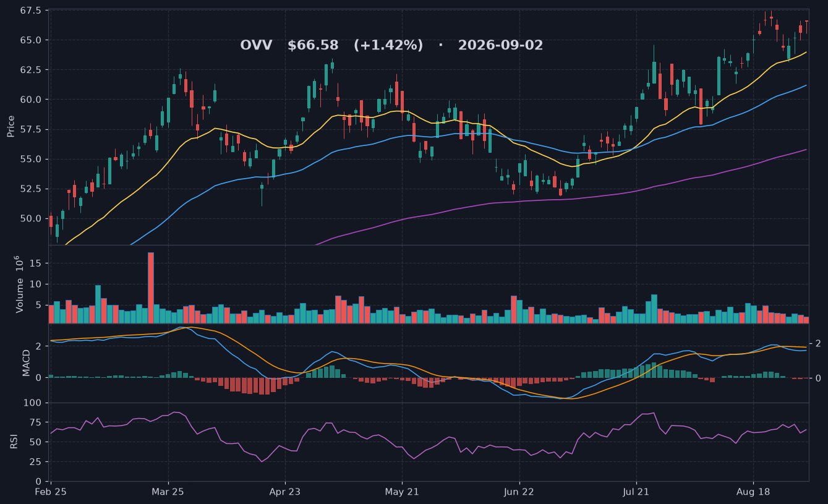The height and width of the screenshot is (504, 828).
Task: Click the May 21 date axis label
Action: (402, 493)
